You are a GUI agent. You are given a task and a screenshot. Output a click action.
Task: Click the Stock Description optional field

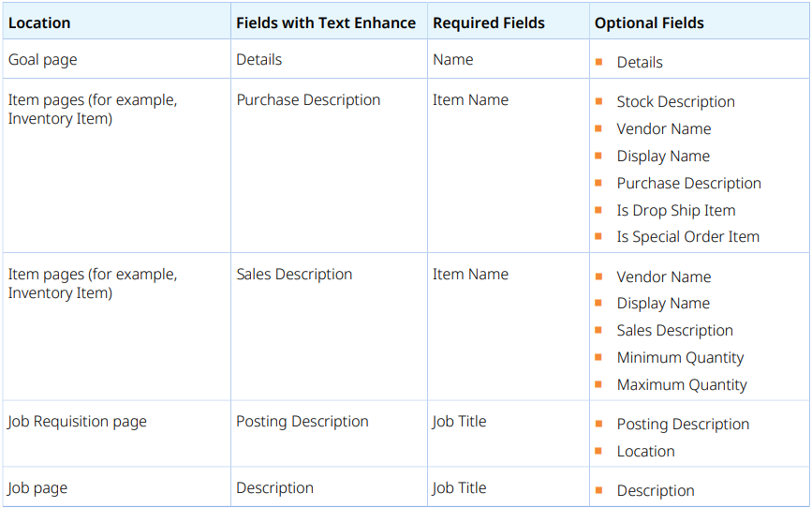675,102
